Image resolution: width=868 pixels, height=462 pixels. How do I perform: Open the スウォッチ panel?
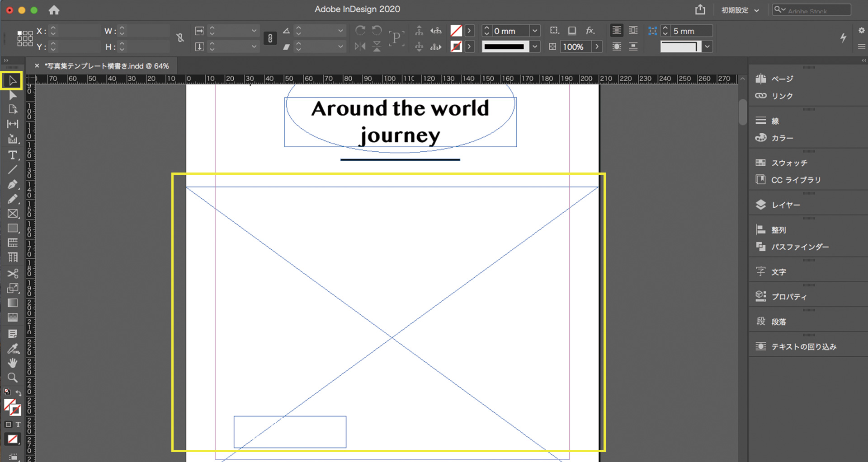pyautogui.click(x=789, y=163)
